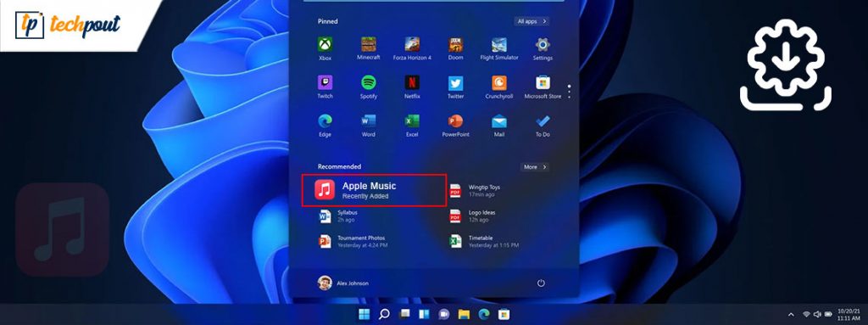Open the Timetable spreadsheet
This screenshot has width=868, height=325.
click(484, 241)
